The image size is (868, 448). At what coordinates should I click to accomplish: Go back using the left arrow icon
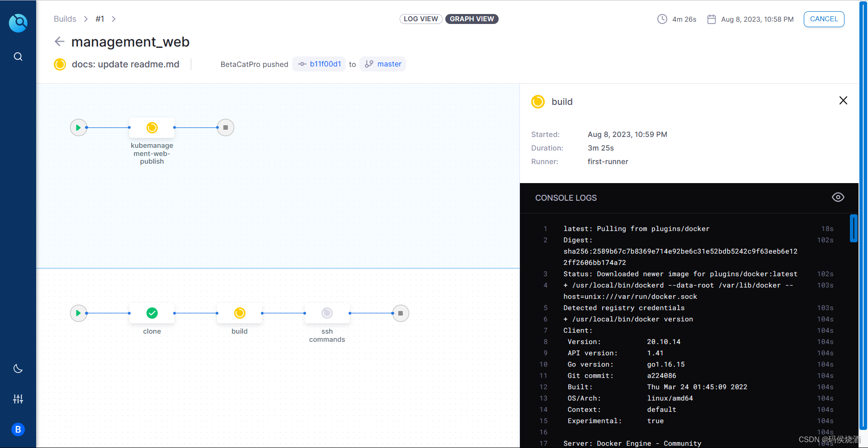pyautogui.click(x=60, y=42)
